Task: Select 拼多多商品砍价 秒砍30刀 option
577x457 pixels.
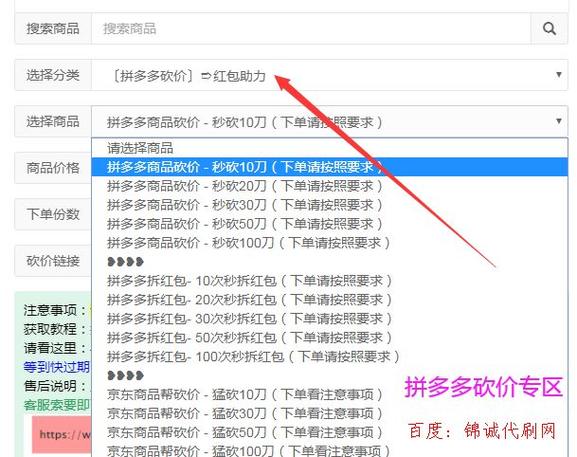Action: (x=329, y=205)
